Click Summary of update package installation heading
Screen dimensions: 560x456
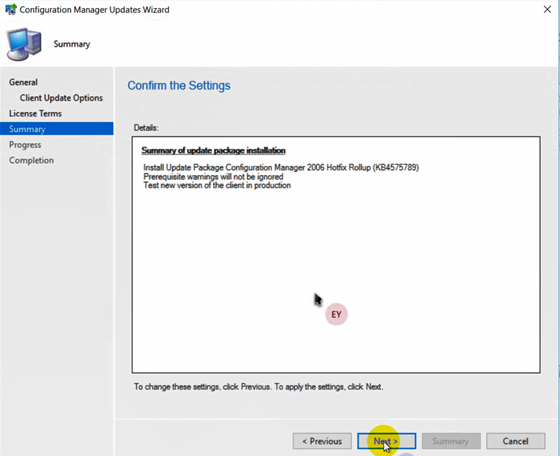tap(213, 150)
